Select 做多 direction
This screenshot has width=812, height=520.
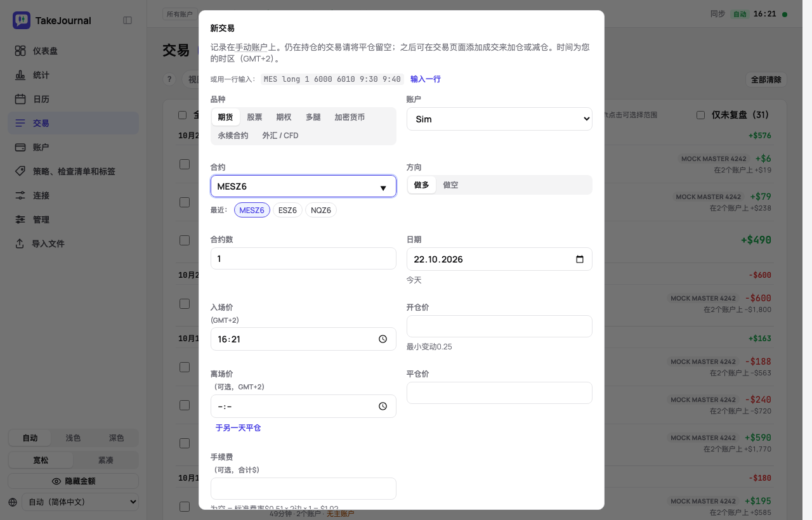coord(421,185)
